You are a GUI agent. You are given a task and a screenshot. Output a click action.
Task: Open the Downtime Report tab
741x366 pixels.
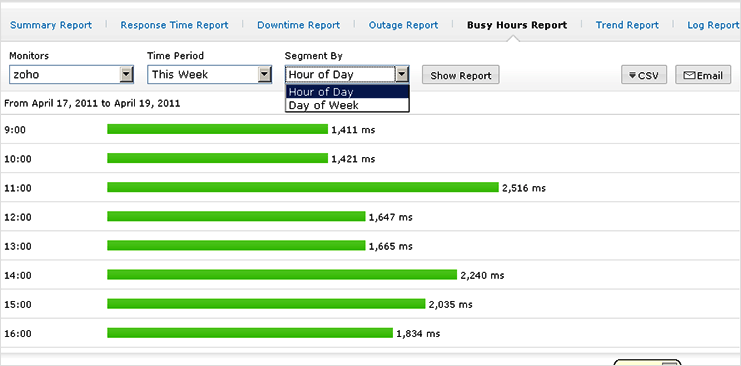click(298, 25)
